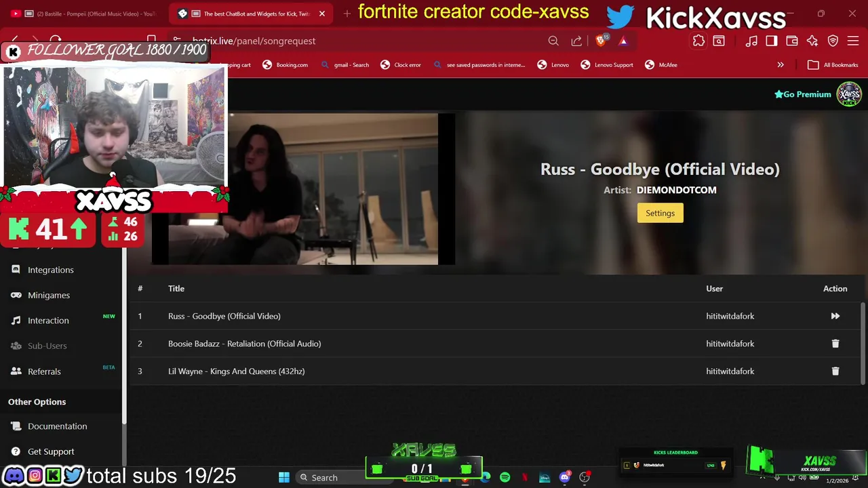Viewport: 868px width, 488px height.
Task: Open the Xavss profile avatar
Action: pos(849,94)
